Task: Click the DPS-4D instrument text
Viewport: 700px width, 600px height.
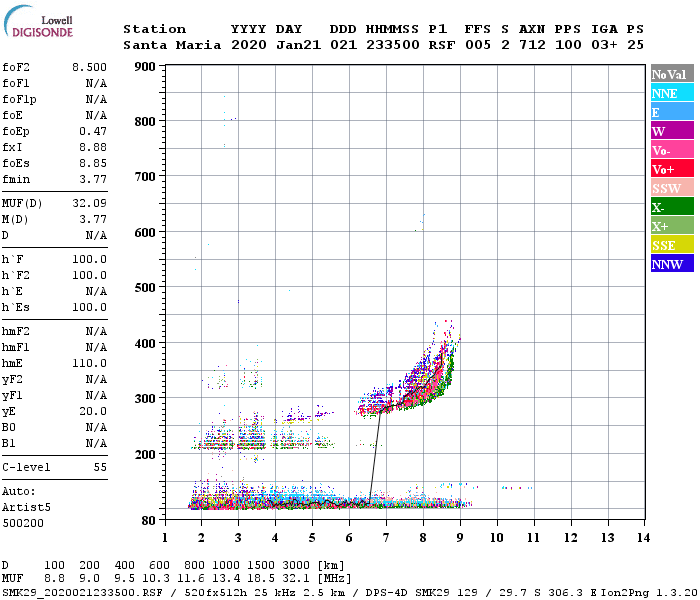Action: click(x=387, y=592)
